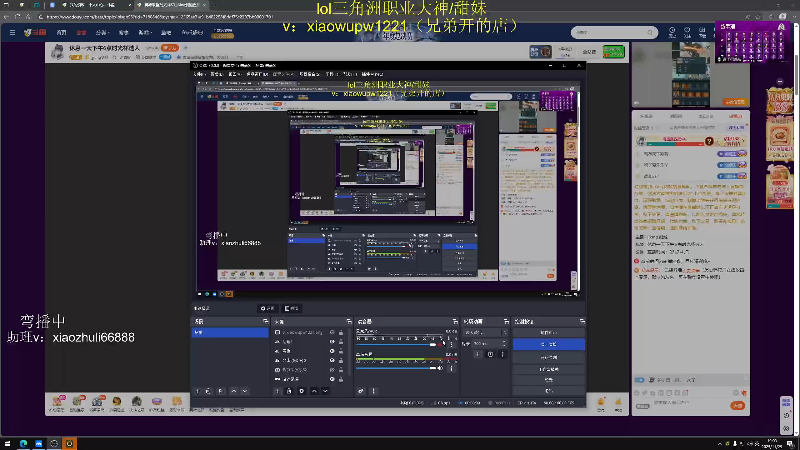Adjust the transition duration spinner arrows
The height and width of the screenshot is (450, 800).
pyautogui.click(x=504, y=344)
